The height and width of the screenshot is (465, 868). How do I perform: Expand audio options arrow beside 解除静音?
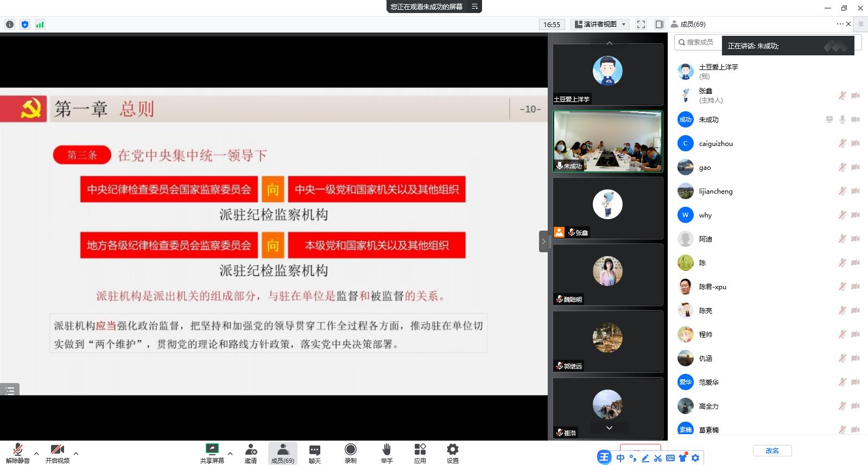point(36,453)
